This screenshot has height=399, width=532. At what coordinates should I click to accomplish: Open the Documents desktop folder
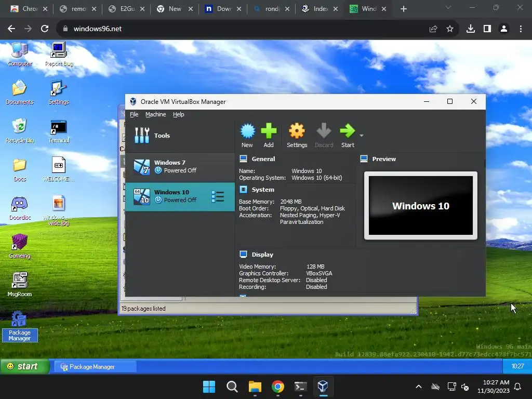tap(20, 92)
